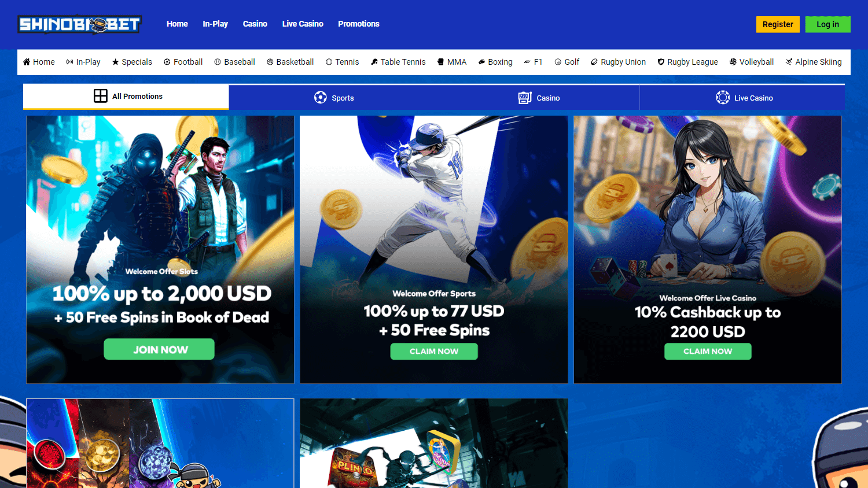This screenshot has height=488, width=868.
Task: Choose the Basketball icon
Action: (270, 62)
